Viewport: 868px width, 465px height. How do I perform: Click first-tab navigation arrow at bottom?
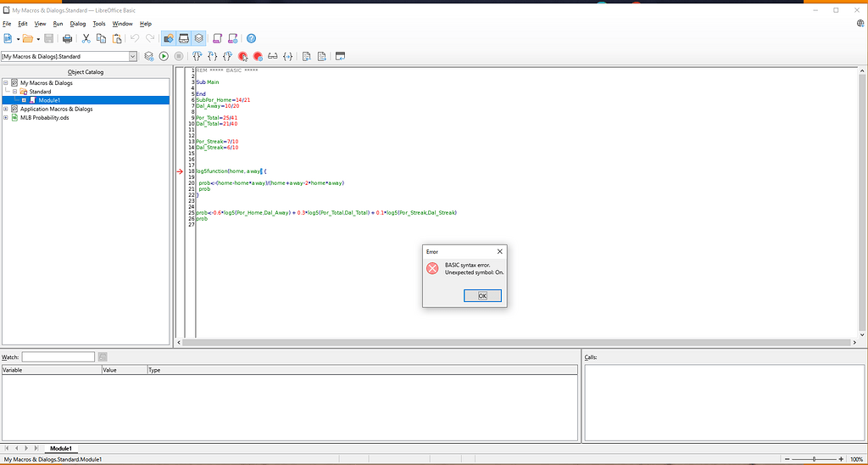point(6,448)
